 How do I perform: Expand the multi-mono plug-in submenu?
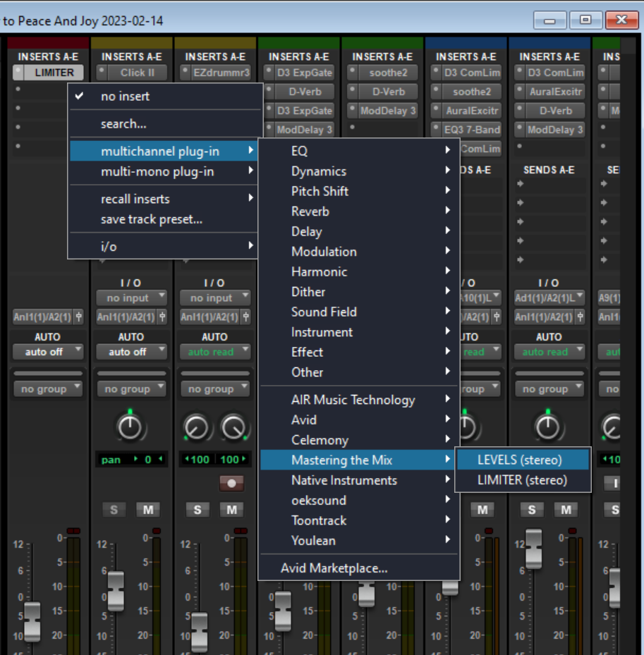164,172
